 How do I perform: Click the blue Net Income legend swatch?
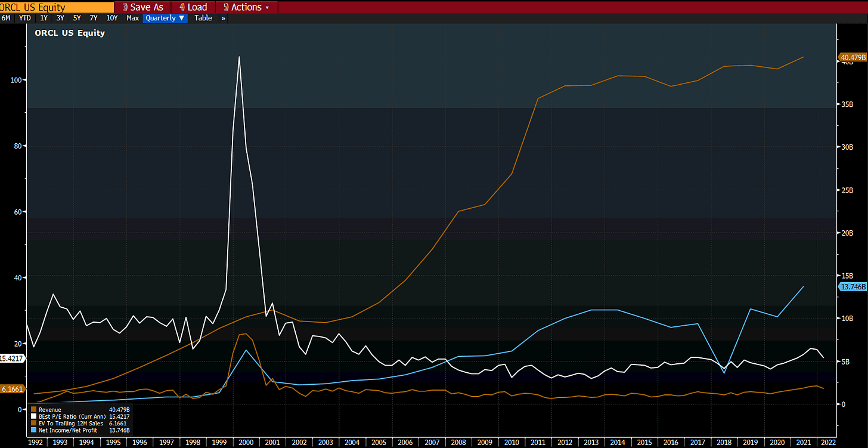click(x=33, y=430)
